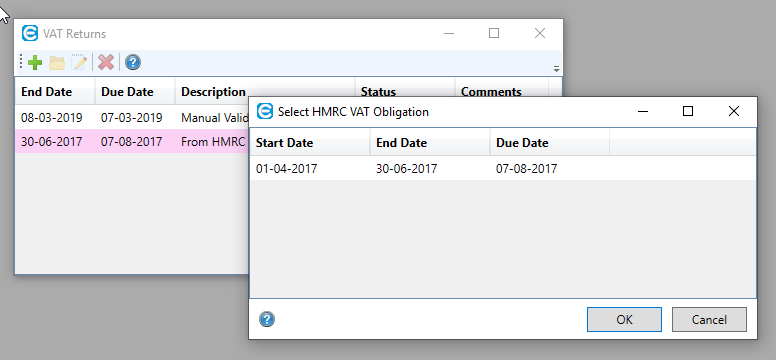Click the edit notepad pencil icon
This screenshot has width=776, height=360.
coord(80,62)
